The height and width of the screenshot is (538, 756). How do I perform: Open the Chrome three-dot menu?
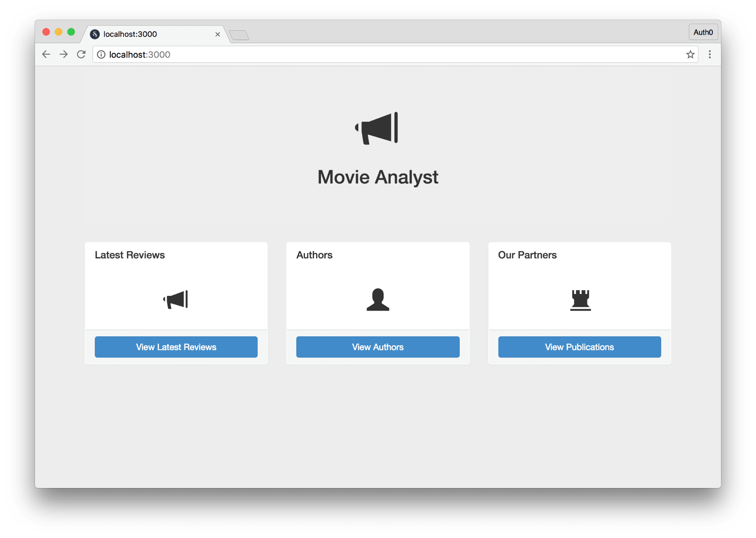710,54
